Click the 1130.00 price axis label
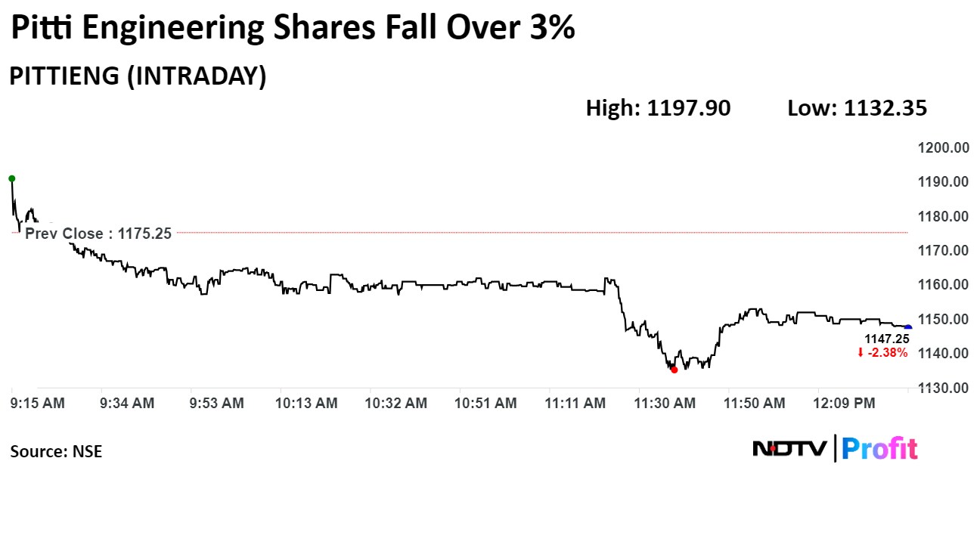980x551 pixels. click(944, 388)
